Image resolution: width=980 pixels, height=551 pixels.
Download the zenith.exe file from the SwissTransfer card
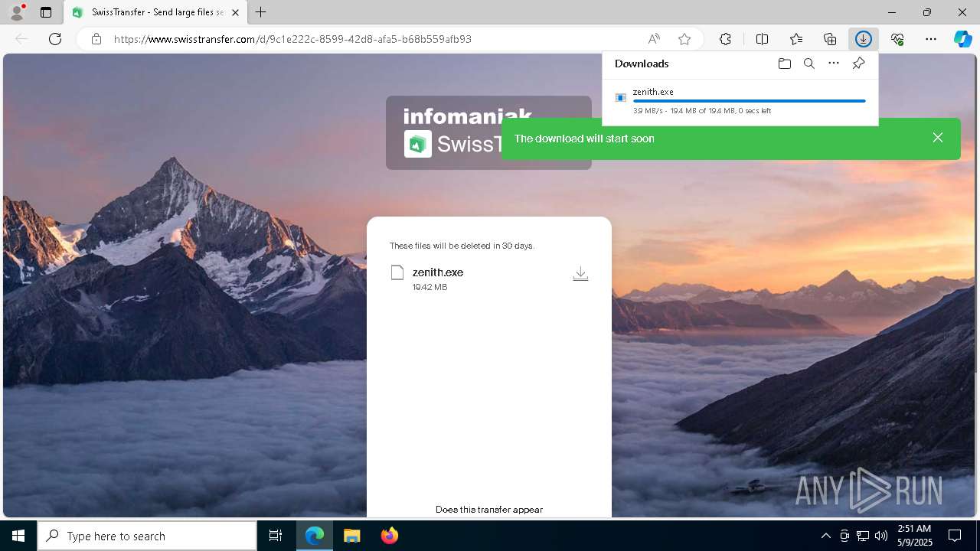click(580, 274)
